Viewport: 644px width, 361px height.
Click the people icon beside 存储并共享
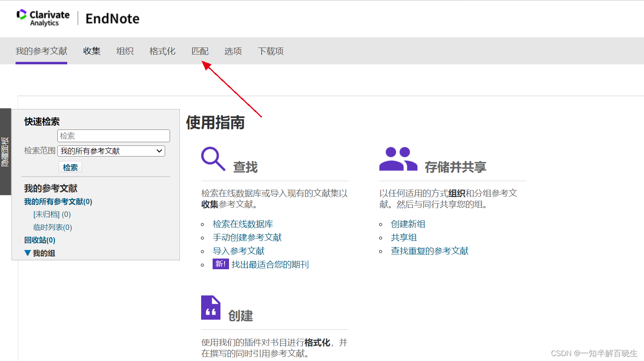(x=398, y=159)
